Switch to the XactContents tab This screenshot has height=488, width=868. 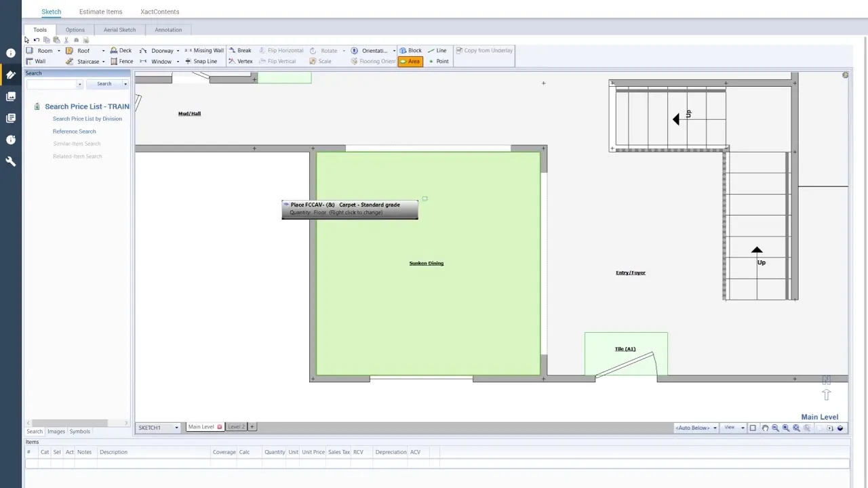point(159,12)
